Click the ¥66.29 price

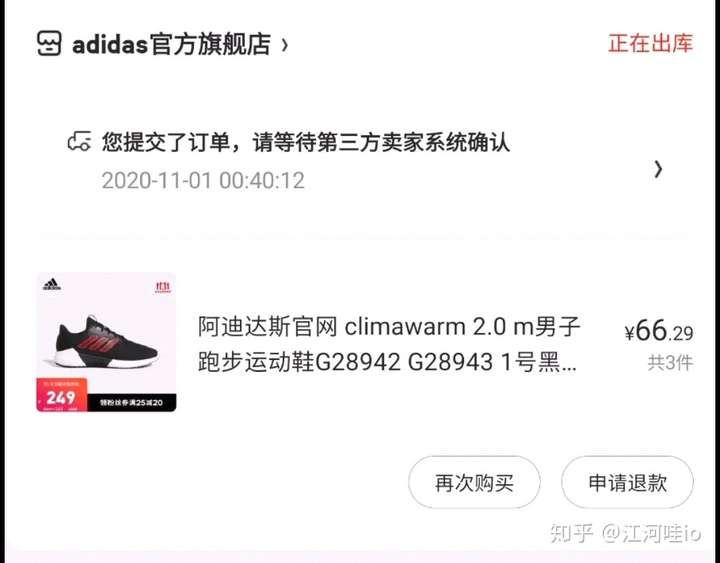click(658, 331)
